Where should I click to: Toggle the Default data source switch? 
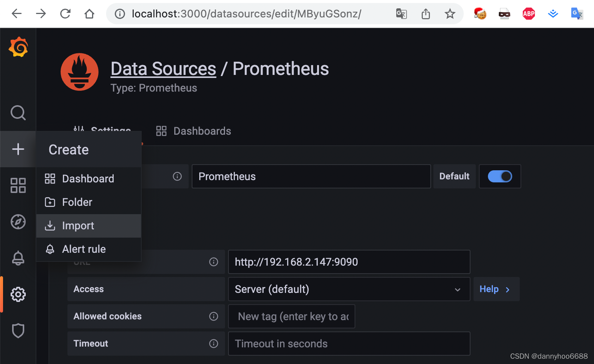(500, 176)
